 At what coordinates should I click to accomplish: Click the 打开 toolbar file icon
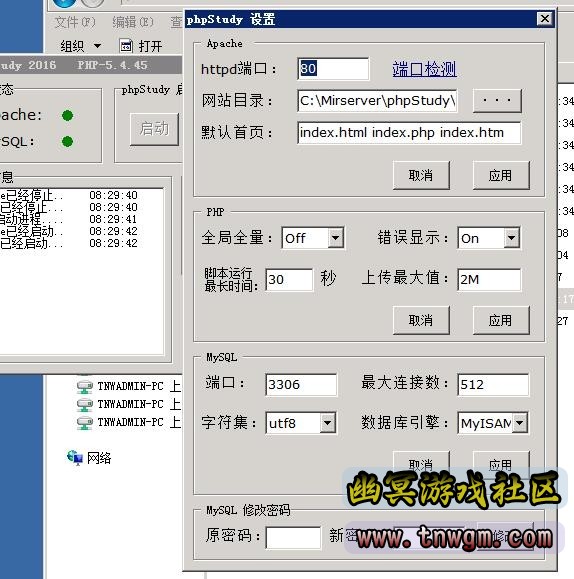[126, 46]
